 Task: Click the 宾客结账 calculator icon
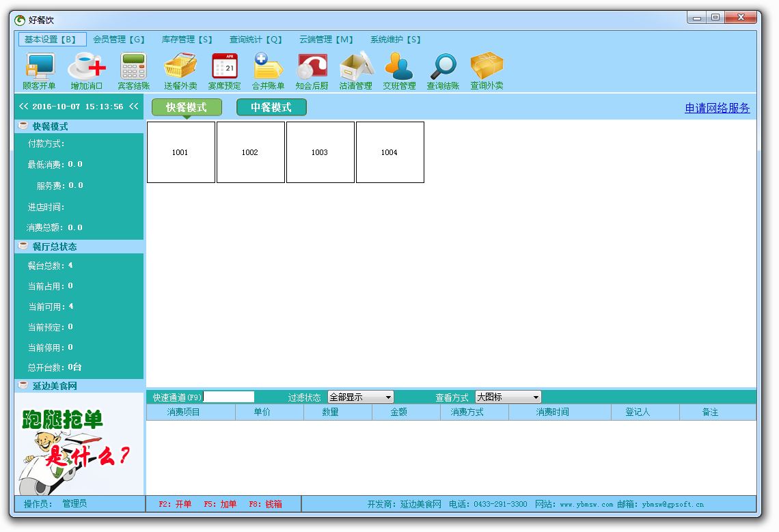134,68
